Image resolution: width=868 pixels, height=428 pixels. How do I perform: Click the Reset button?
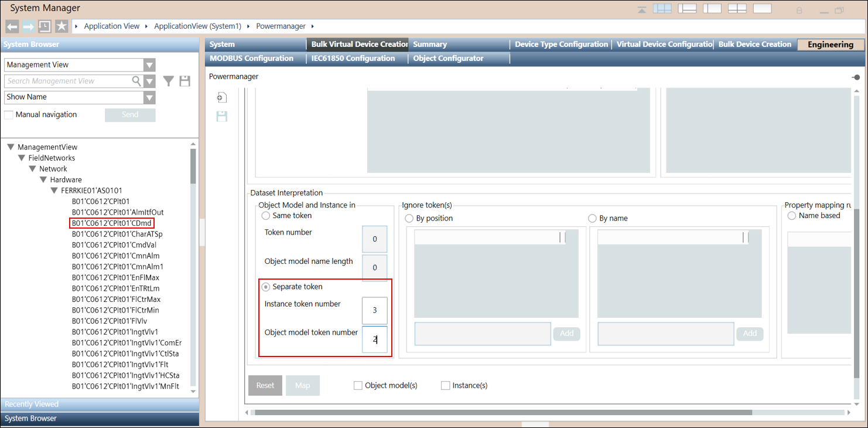pos(265,386)
